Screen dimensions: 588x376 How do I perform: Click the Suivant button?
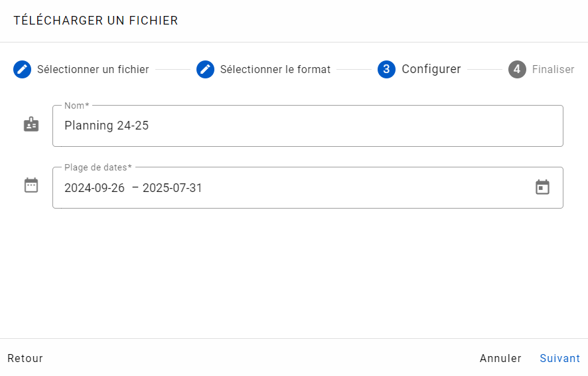(559, 358)
